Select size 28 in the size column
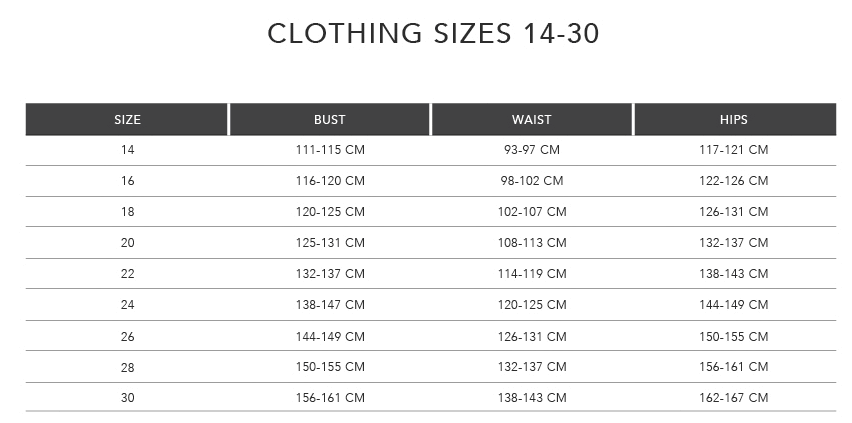This screenshot has height=423, width=852. coord(127,367)
